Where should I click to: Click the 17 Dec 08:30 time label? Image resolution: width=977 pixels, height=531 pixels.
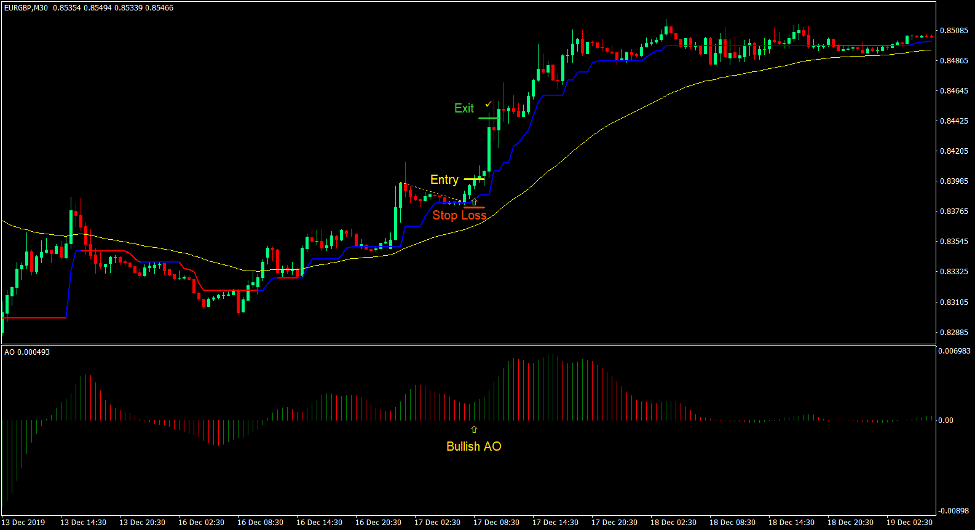coord(497,523)
